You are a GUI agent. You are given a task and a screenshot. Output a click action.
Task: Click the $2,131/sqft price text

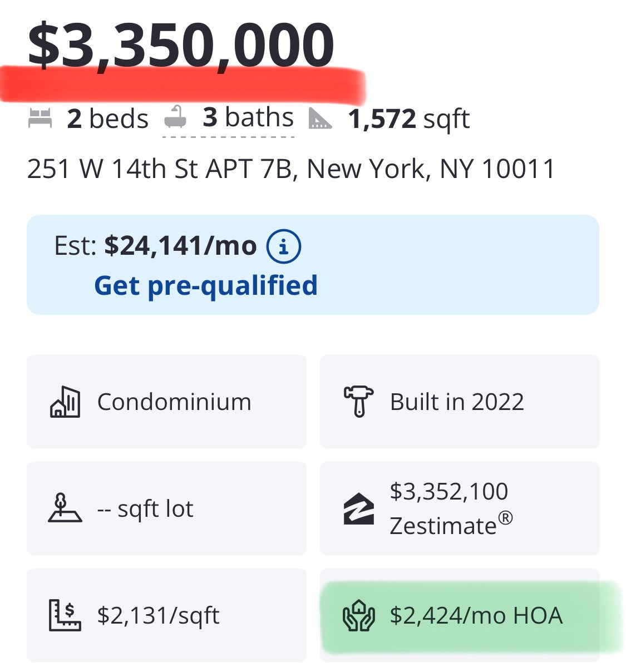(159, 615)
